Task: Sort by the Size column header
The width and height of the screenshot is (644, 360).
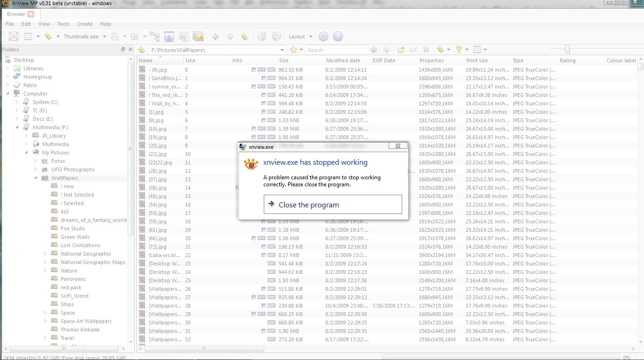Action: (301, 60)
